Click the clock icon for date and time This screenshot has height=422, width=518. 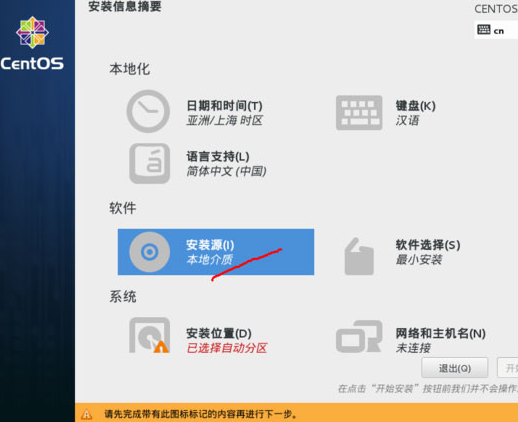point(148,111)
